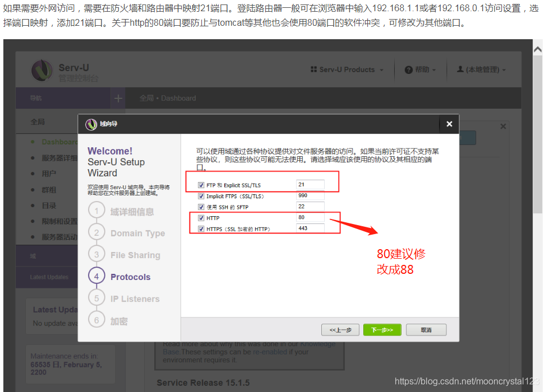
Task: Toggle FTP 和 Explicit SSL/TLS checkbox
Action: (x=201, y=185)
